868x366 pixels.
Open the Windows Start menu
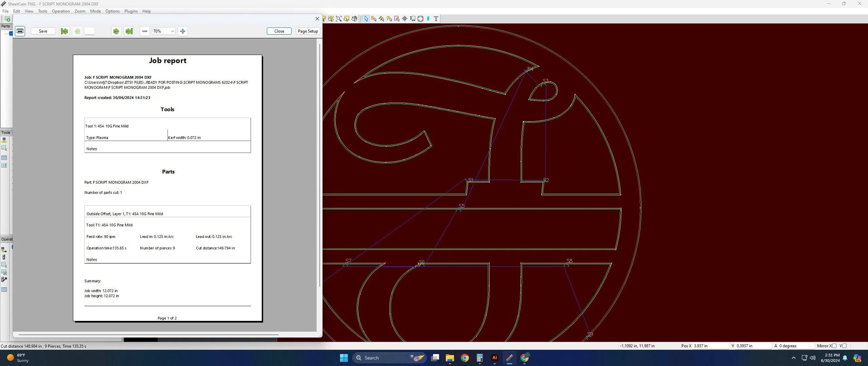click(x=344, y=358)
